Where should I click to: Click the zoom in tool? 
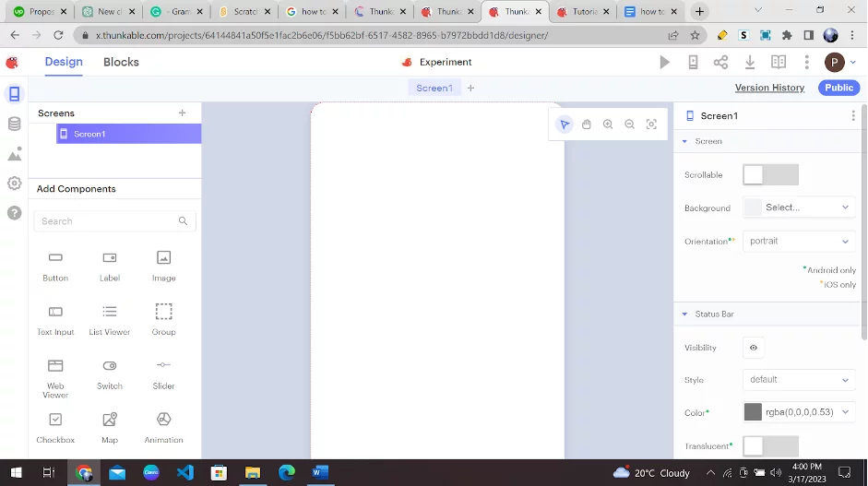pos(608,124)
